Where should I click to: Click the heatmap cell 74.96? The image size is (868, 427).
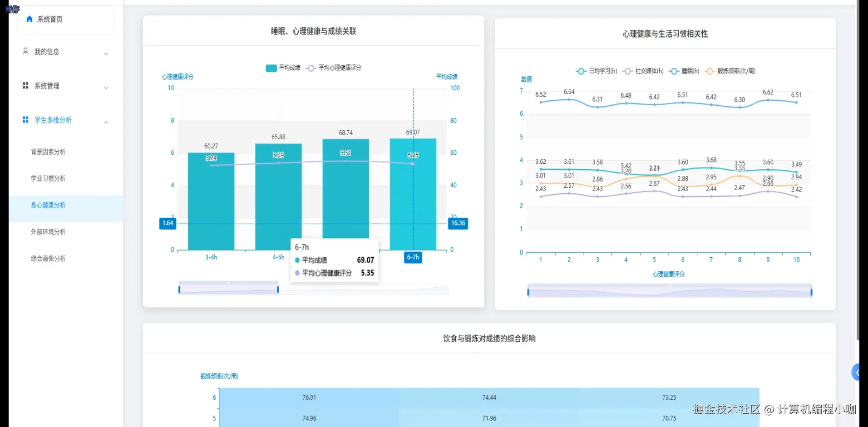(x=309, y=418)
